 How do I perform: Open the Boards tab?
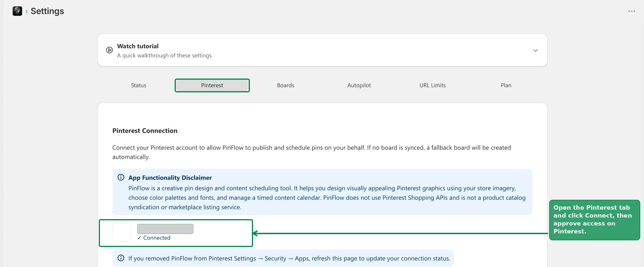point(285,85)
